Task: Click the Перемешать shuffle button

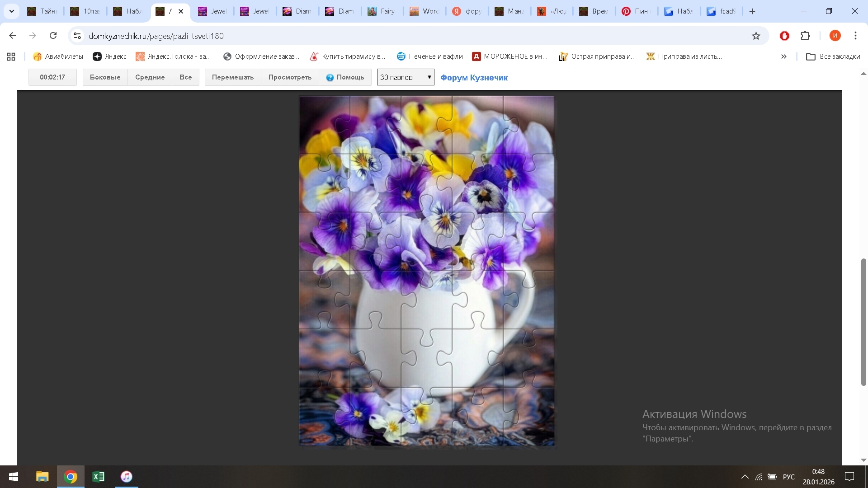Action: coord(233,77)
